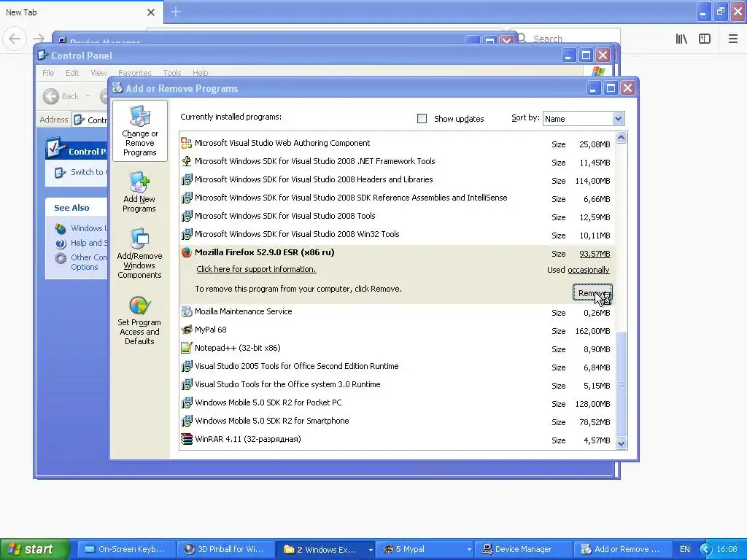This screenshot has width=747, height=560.
Task: Switch to 3D Pinball taskbar button
Action: point(225,550)
